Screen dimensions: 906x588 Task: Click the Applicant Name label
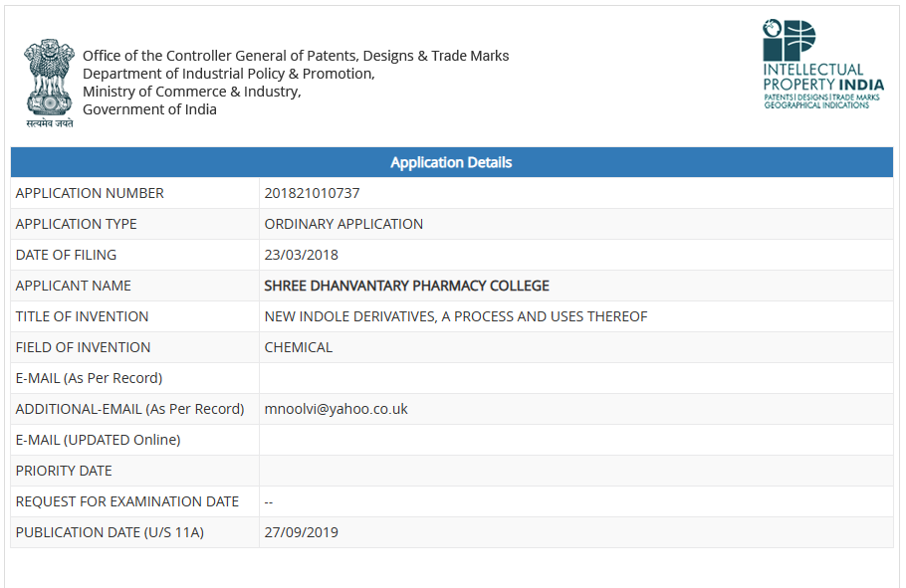pyautogui.click(x=74, y=286)
